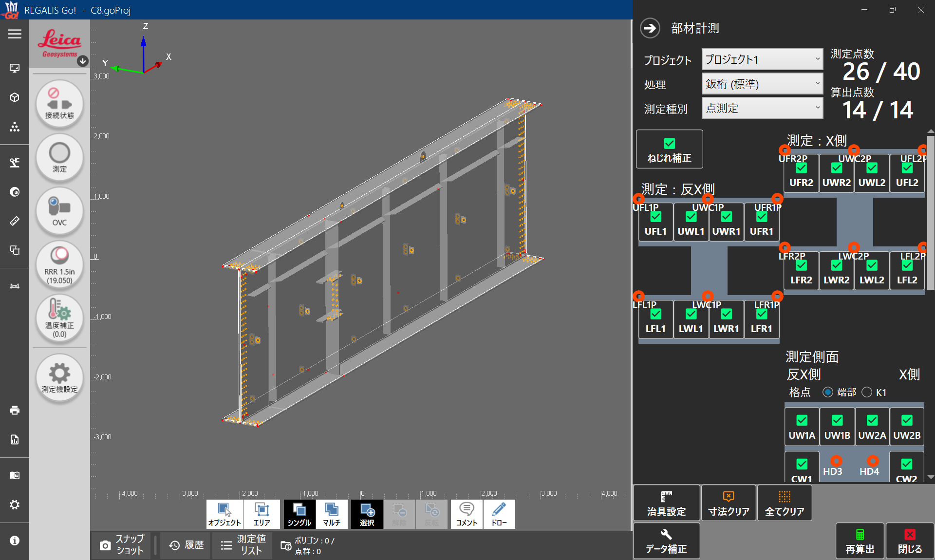Screen dimensions: 935x560
Task: Open 温度補正 temperature correction
Action: tap(59, 318)
